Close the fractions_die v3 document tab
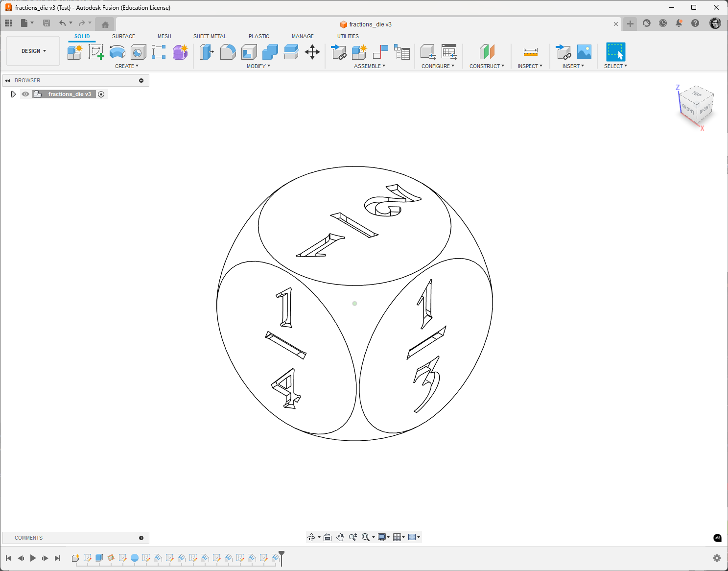Viewport: 728px width, 571px height. point(616,24)
